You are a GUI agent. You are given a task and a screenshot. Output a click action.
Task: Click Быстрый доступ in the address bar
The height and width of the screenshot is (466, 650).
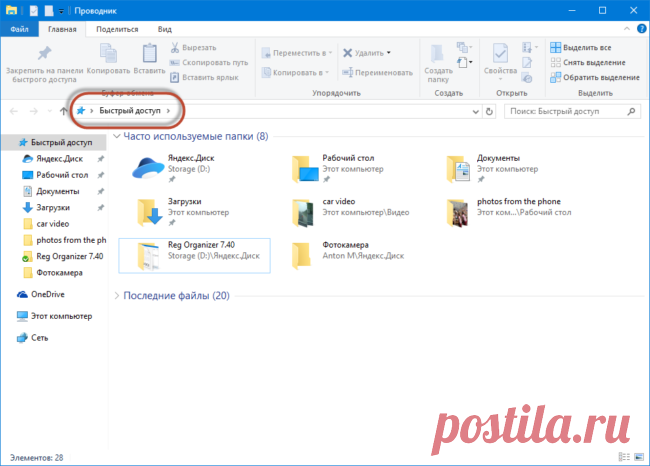click(x=130, y=111)
